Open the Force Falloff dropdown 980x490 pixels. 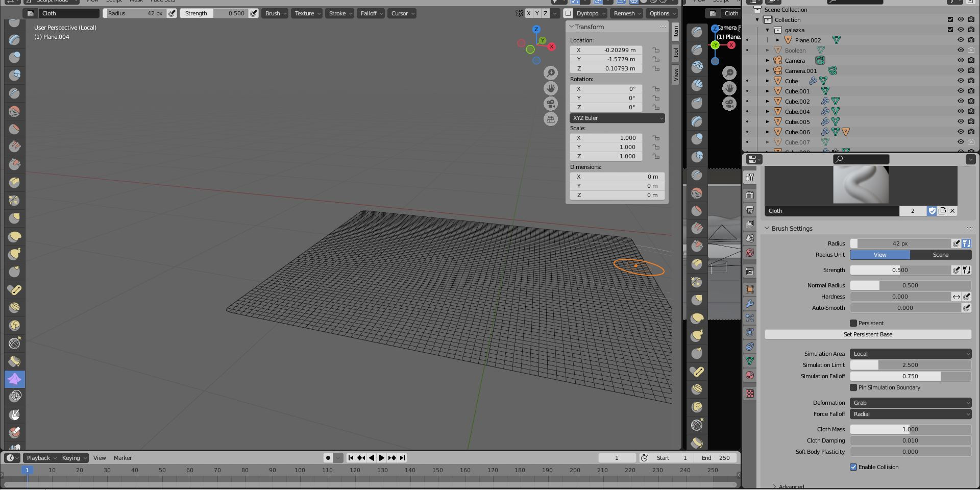tap(911, 414)
